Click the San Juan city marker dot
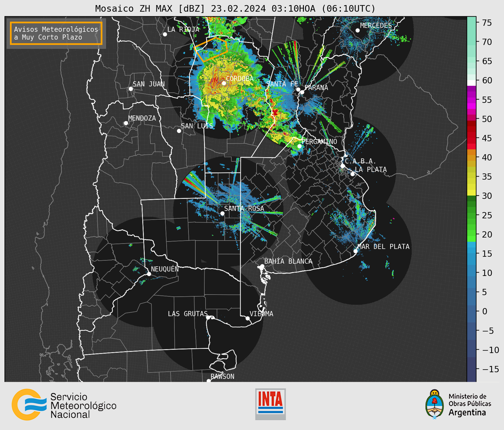 click(x=131, y=89)
